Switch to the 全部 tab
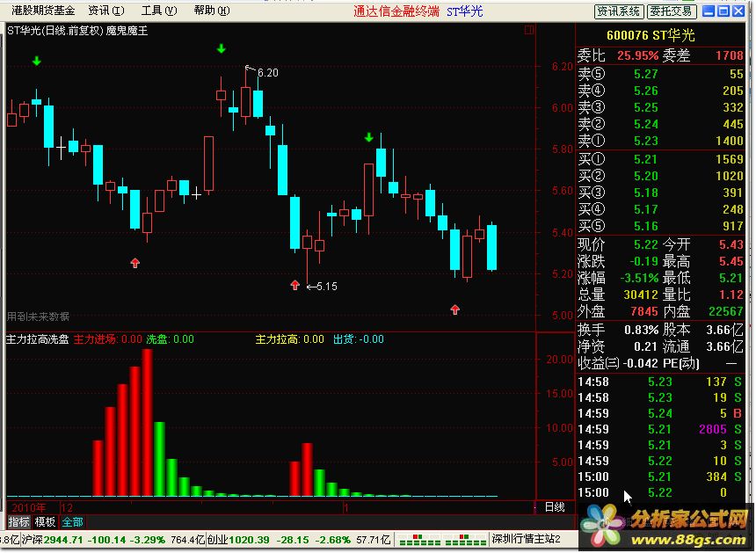 coord(72,521)
